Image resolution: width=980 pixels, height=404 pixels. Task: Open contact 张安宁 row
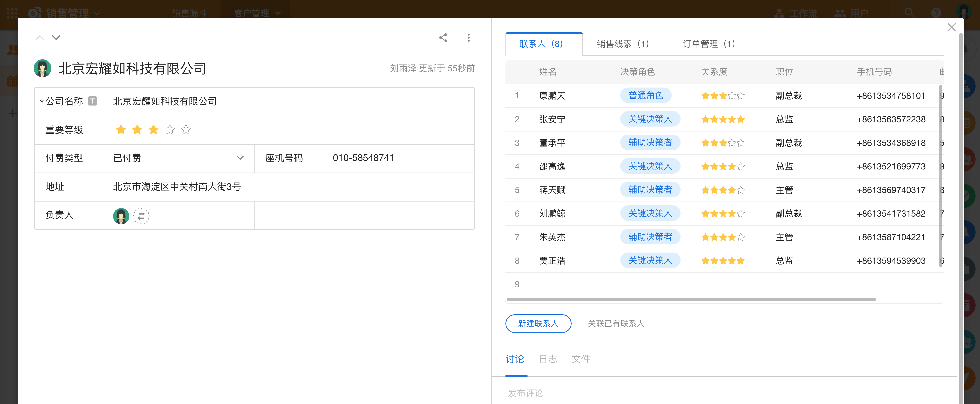pos(724,119)
